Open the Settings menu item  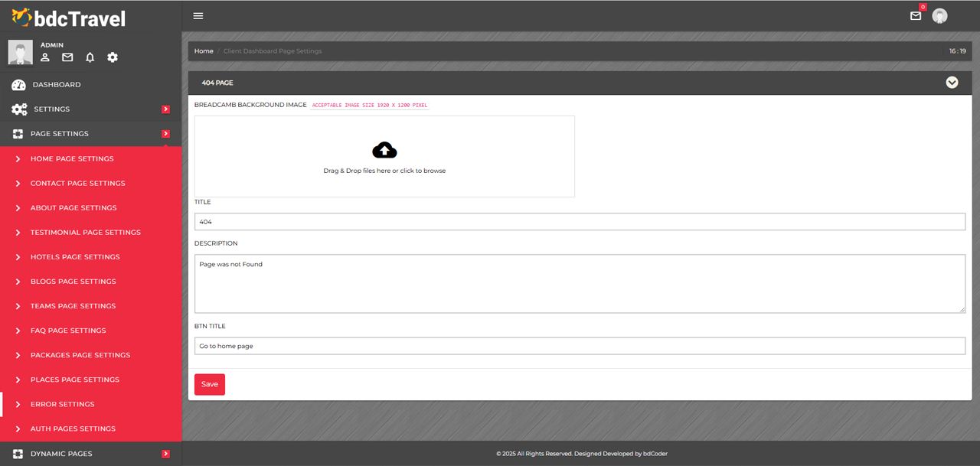click(x=91, y=109)
